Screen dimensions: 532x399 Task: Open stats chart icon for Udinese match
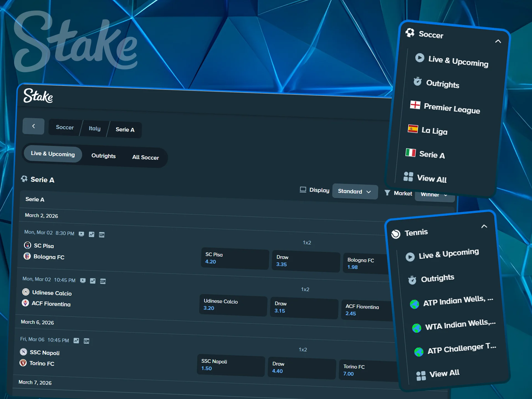click(x=93, y=281)
